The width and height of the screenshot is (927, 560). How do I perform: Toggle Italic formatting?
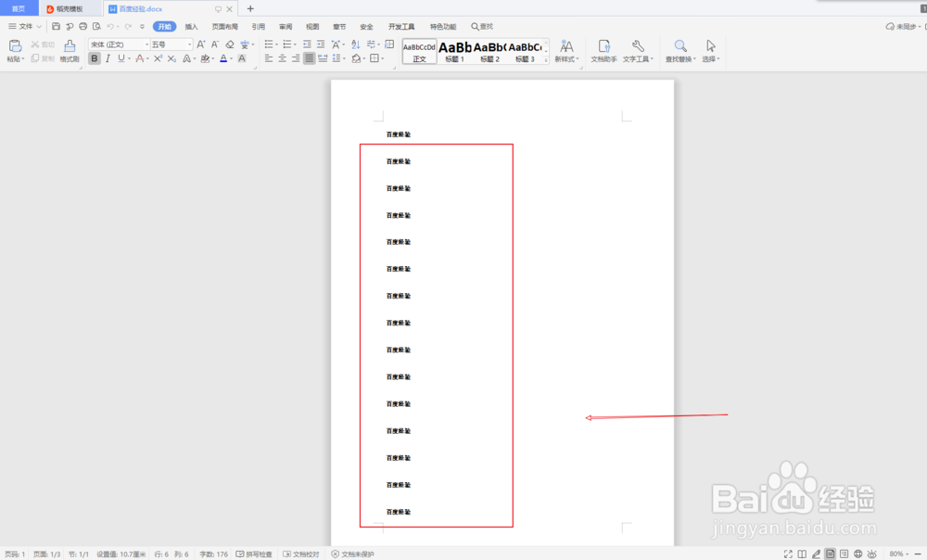click(108, 58)
